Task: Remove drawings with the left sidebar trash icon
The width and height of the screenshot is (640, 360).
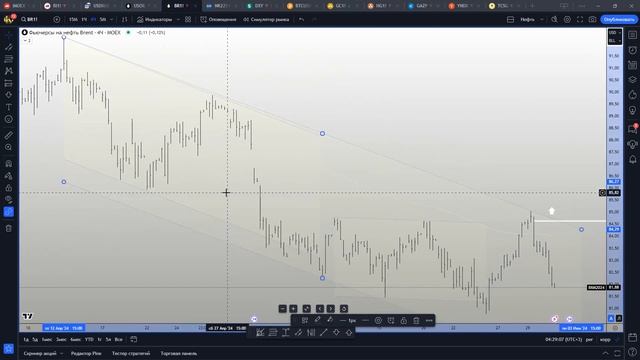Action: tap(9, 228)
